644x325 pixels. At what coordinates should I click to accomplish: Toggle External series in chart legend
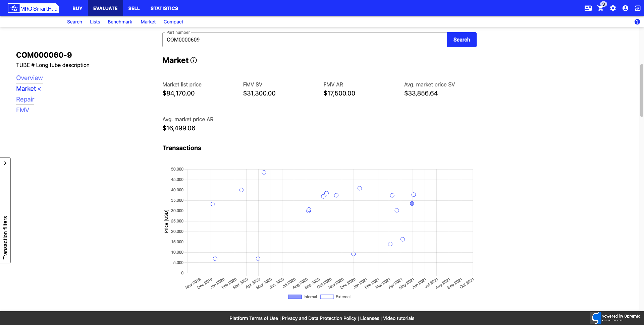[x=335, y=297]
